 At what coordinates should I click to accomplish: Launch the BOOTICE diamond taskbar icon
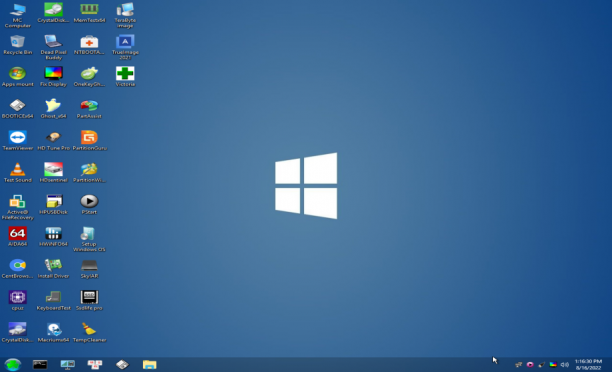pyautogui.click(x=122, y=365)
